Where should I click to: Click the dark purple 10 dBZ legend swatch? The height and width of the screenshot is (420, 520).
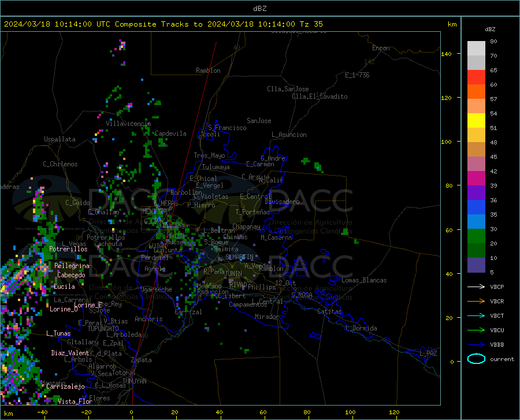pyautogui.click(x=476, y=265)
